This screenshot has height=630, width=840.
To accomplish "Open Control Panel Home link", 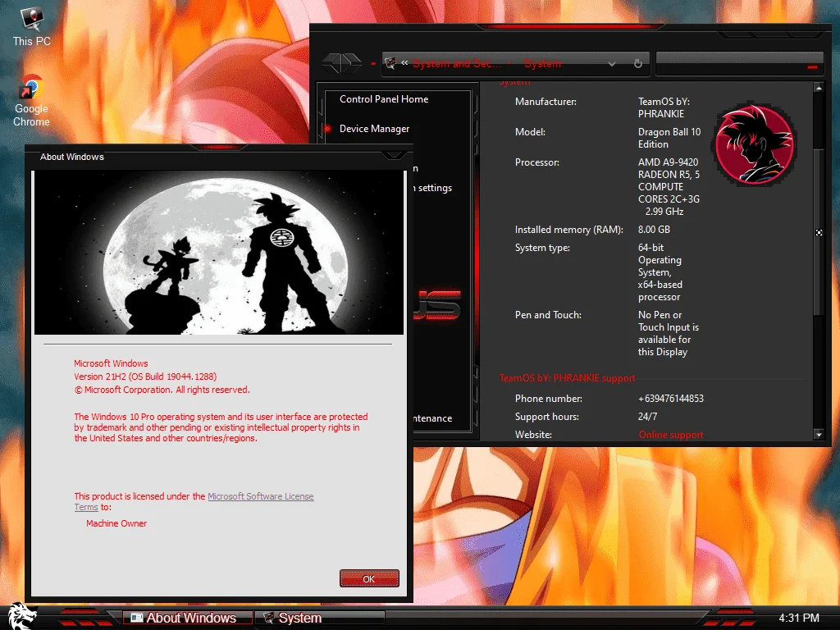I will pos(384,99).
